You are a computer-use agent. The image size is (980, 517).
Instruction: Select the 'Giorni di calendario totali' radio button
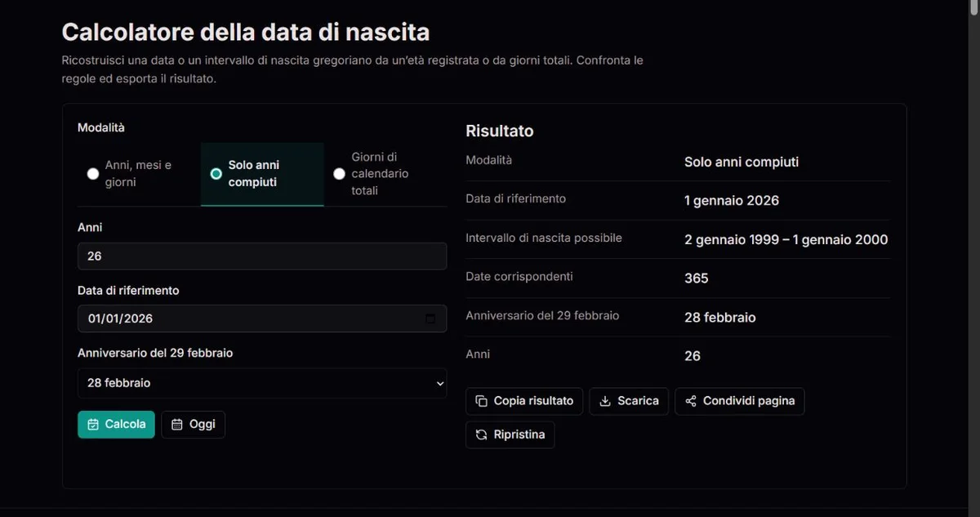click(x=339, y=174)
